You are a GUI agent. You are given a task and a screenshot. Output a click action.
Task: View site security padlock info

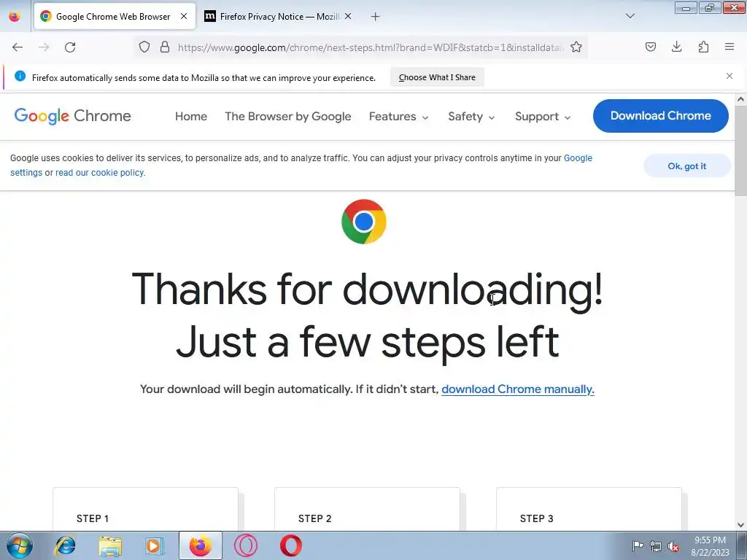(x=165, y=47)
